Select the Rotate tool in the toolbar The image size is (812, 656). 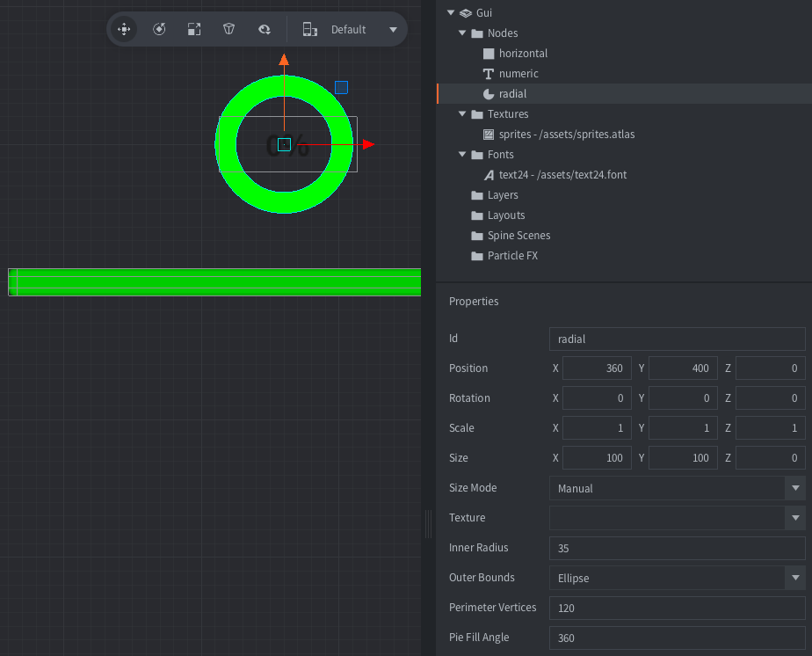159,29
